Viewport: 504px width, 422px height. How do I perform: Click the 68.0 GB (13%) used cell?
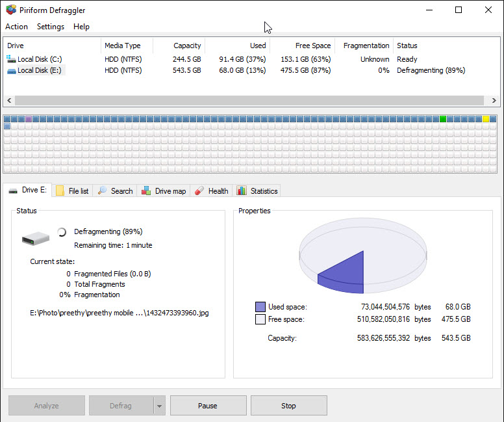[242, 70]
